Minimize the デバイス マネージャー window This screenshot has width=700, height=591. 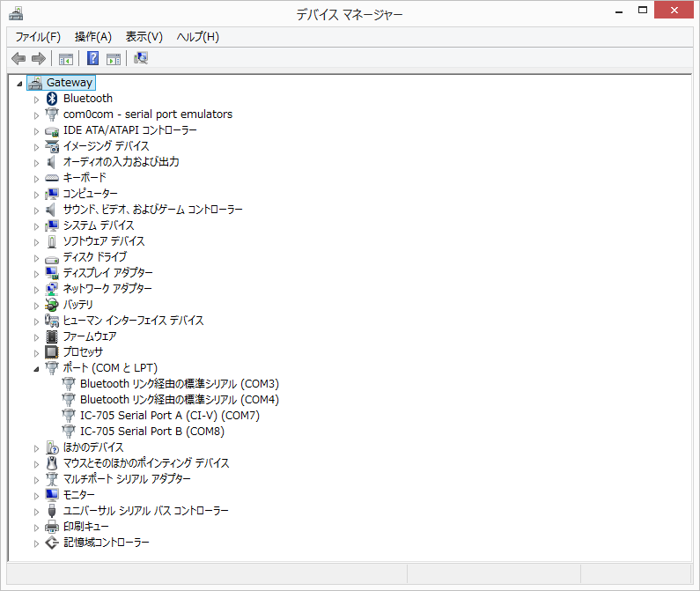619,11
